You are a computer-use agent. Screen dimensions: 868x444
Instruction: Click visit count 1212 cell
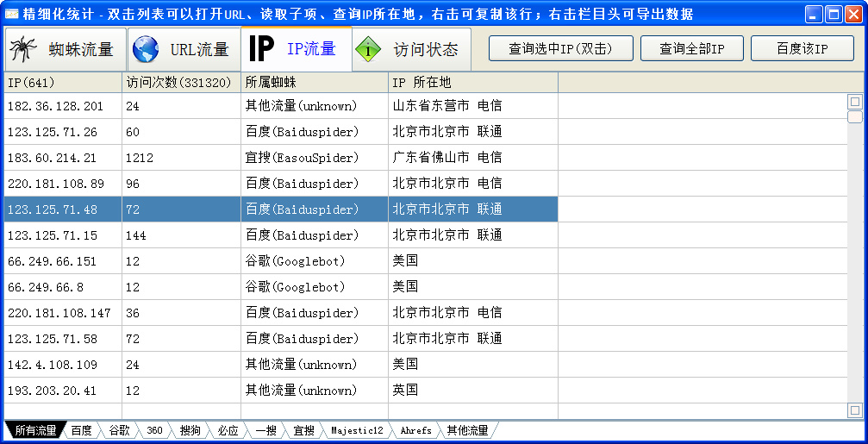pyautogui.click(x=182, y=158)
